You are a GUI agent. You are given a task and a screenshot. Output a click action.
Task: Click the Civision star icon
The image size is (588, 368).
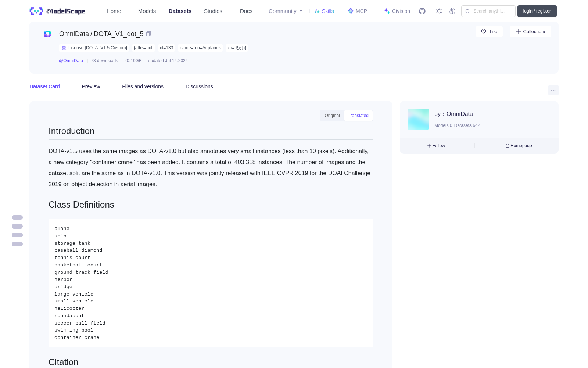click(x=387, y=11)
